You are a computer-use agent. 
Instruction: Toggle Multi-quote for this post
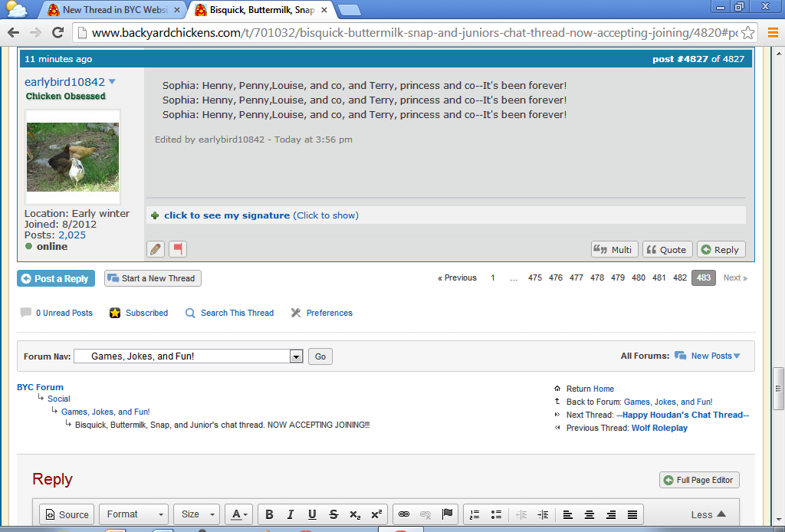click(x=614, y=249)
